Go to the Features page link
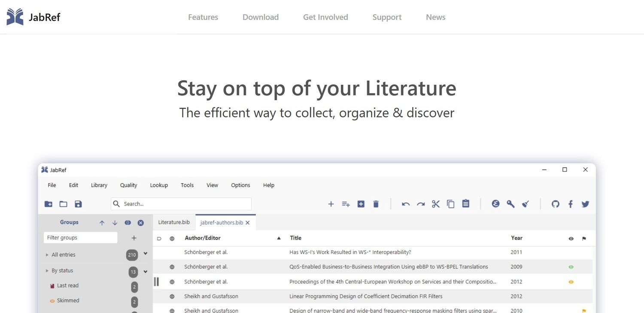644x313 pixels. click(203, 17)
